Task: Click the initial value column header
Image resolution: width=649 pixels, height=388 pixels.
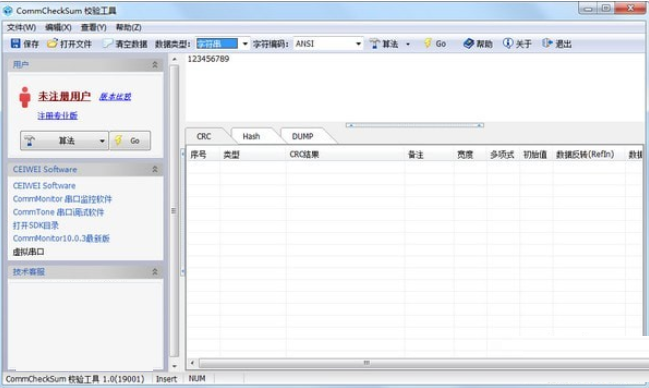Action: click(536, 155)
